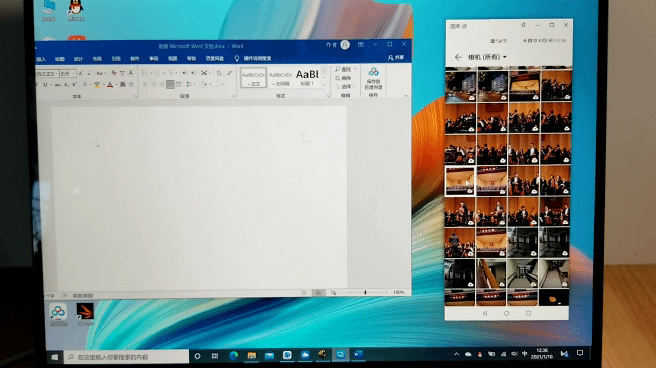The width and height of the screenshot is (656, 368).
Task: Toggle underline formatting
Action: click(45, 84)
